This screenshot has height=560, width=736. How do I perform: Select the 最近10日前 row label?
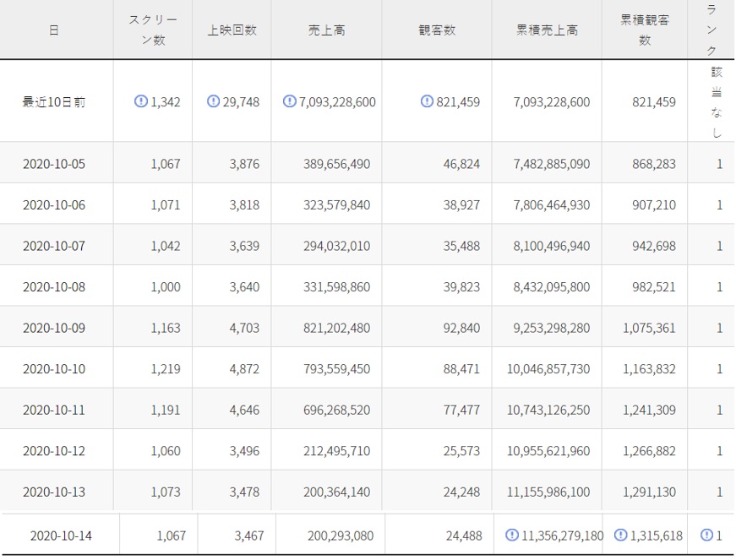54,102
